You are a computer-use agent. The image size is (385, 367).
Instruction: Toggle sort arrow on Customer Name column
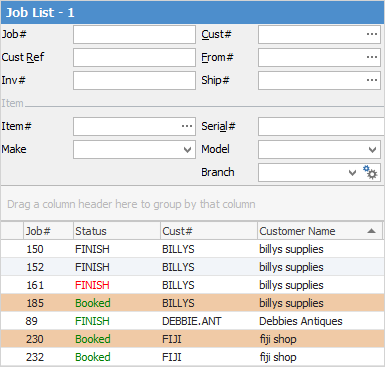tap(371, 231)
